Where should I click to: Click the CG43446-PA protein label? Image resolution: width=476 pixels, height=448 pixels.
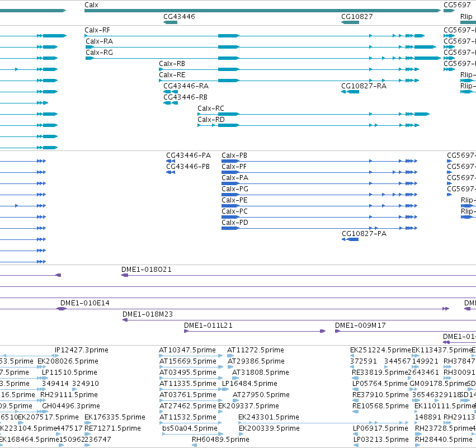188,155
